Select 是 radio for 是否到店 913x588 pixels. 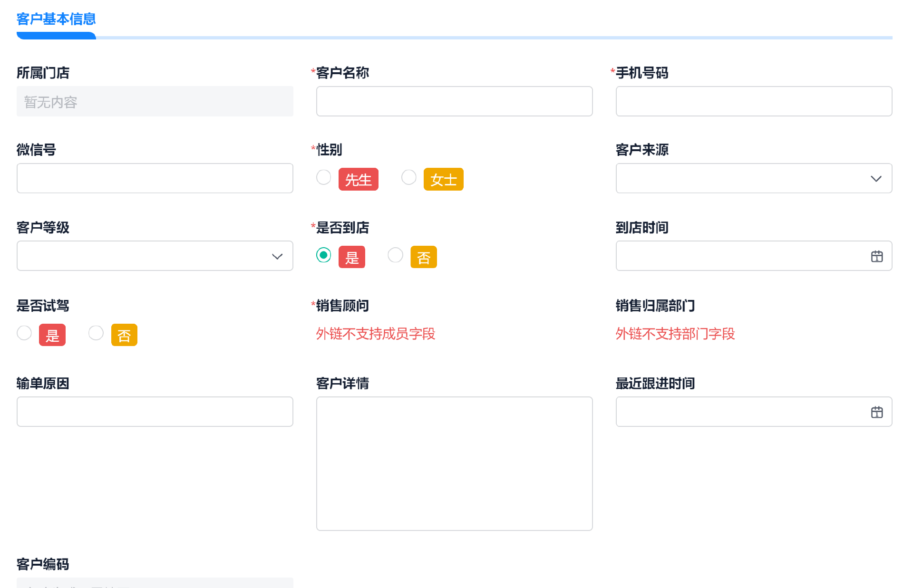click(x=324, y=255)
